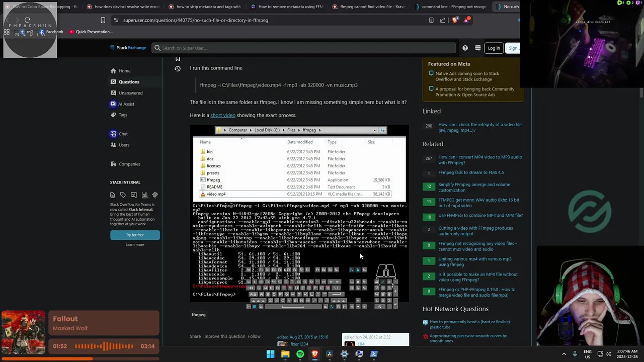Click the StackExchange logo
Viewport: 644px width, 362px height.
point(128,48)
